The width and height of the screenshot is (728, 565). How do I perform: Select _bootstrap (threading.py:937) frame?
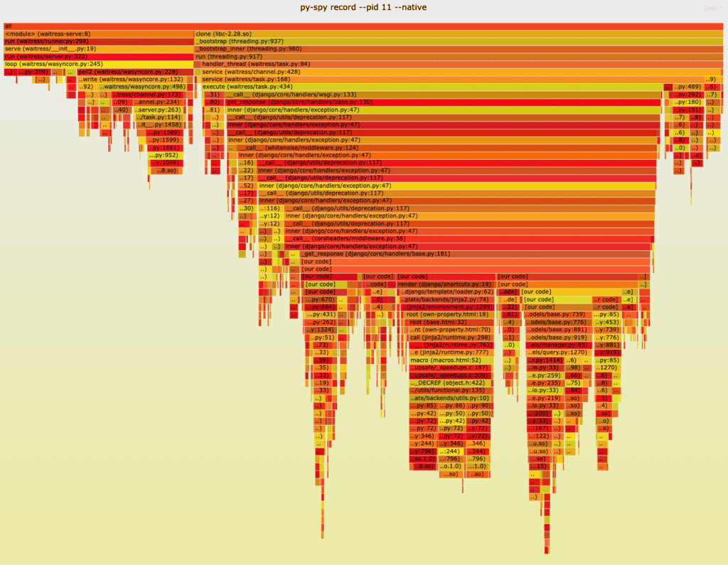click(x=459, y=42)
